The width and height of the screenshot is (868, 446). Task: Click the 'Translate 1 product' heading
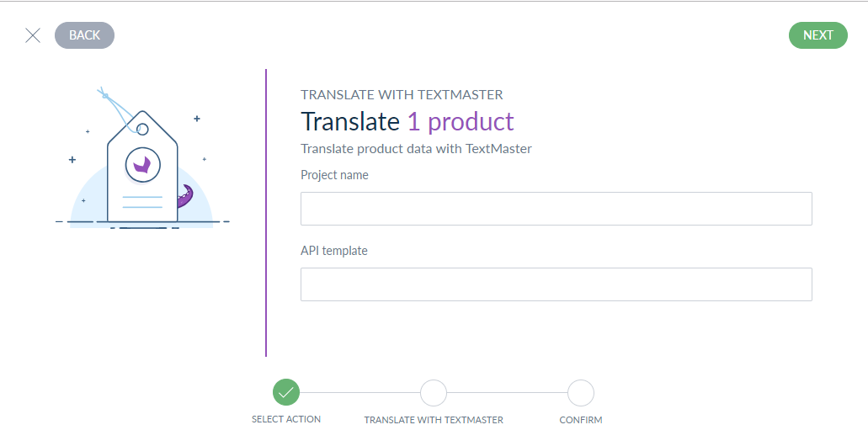pos(407,122)
